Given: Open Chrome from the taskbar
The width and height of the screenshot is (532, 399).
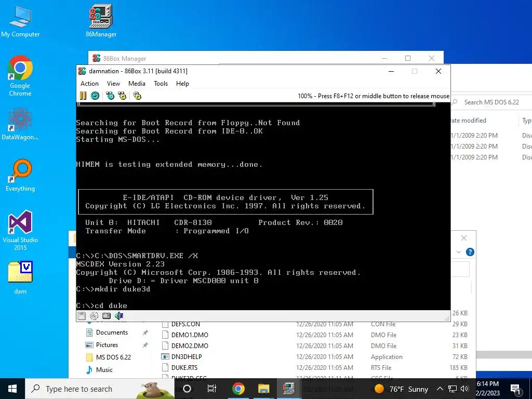Looking at the screenshot, I should [238, 389].
